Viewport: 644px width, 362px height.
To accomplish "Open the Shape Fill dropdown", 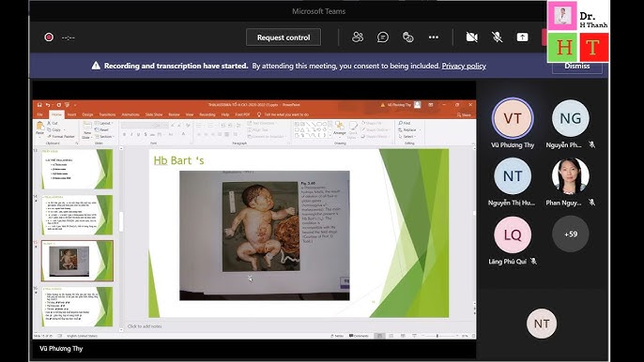I will coord(372,123).
